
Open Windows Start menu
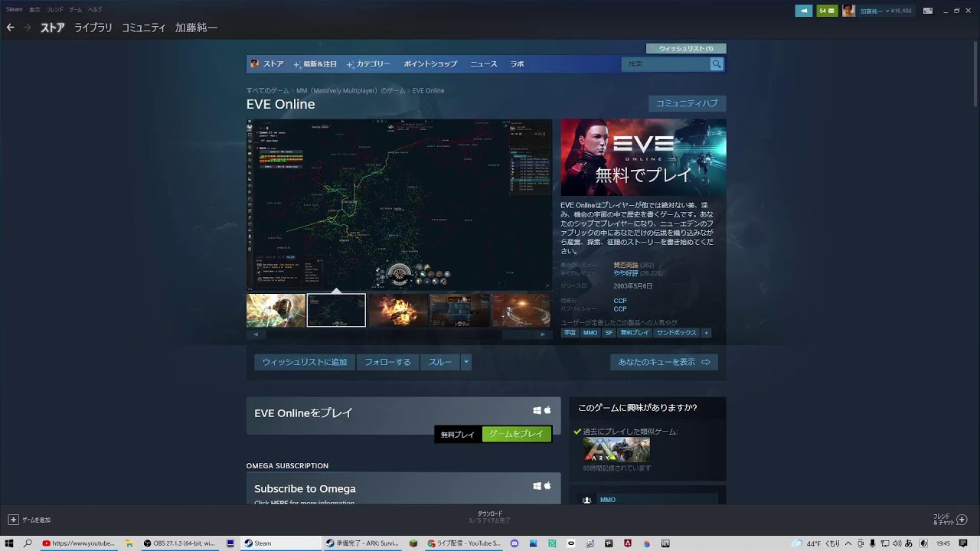(9, 543)
